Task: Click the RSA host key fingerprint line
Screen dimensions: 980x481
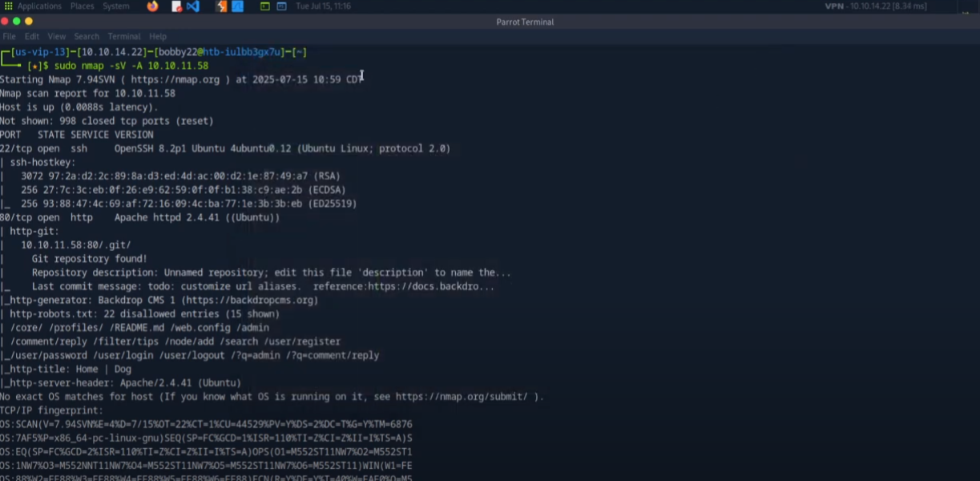Action: (180, 176)
